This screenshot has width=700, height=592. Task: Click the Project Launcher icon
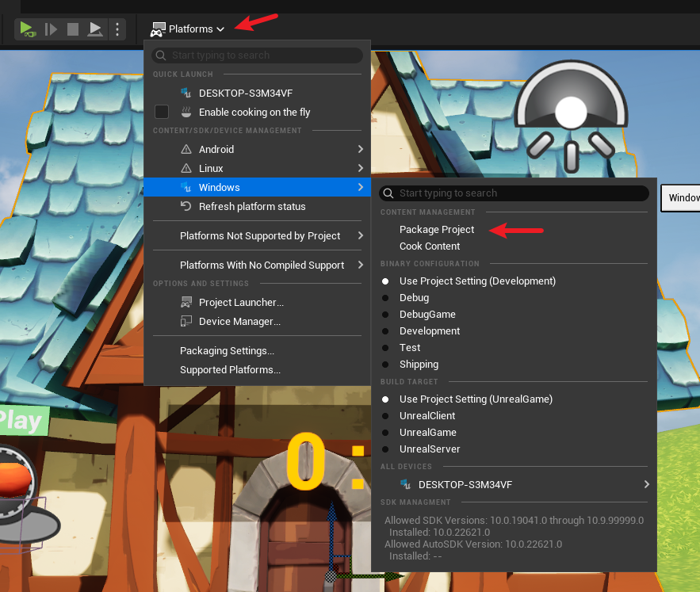[x=186, y=302]
